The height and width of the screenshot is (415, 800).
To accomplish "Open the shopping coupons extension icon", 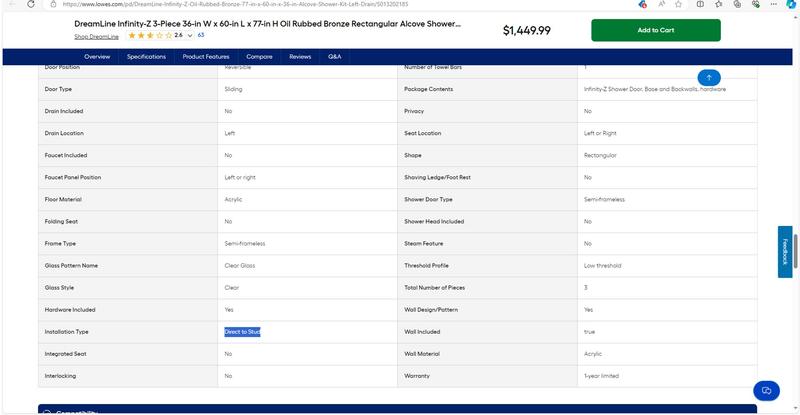I will pyautogui.click(x=642, y=4).
